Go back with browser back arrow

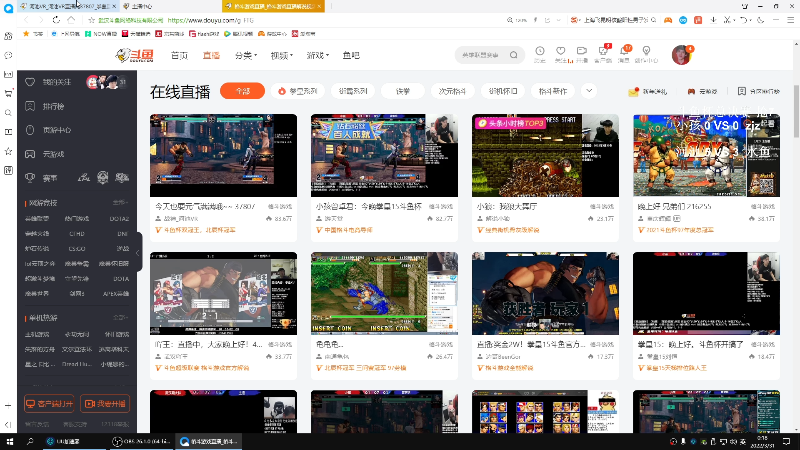click(26, 20)
